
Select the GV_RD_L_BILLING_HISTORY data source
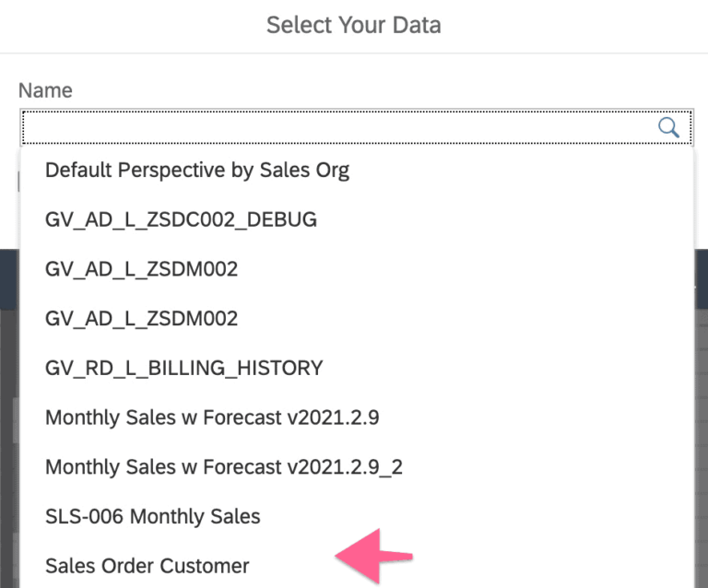(183, 368)
